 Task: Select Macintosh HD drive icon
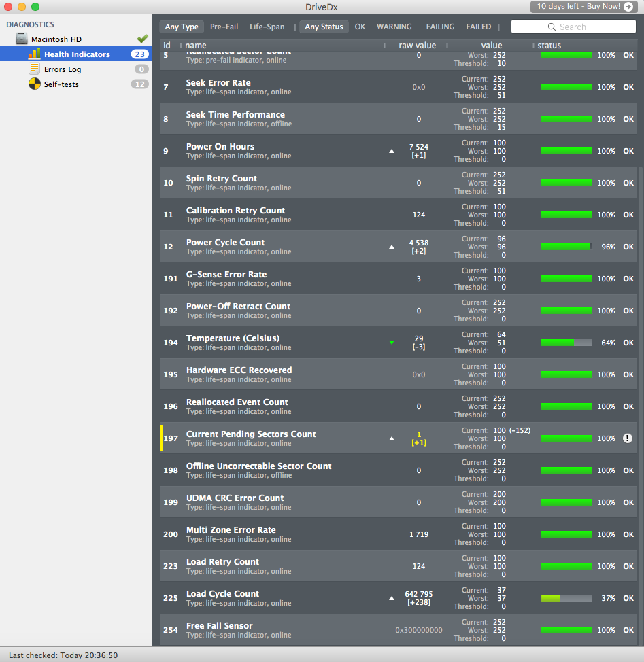[22, 39]
